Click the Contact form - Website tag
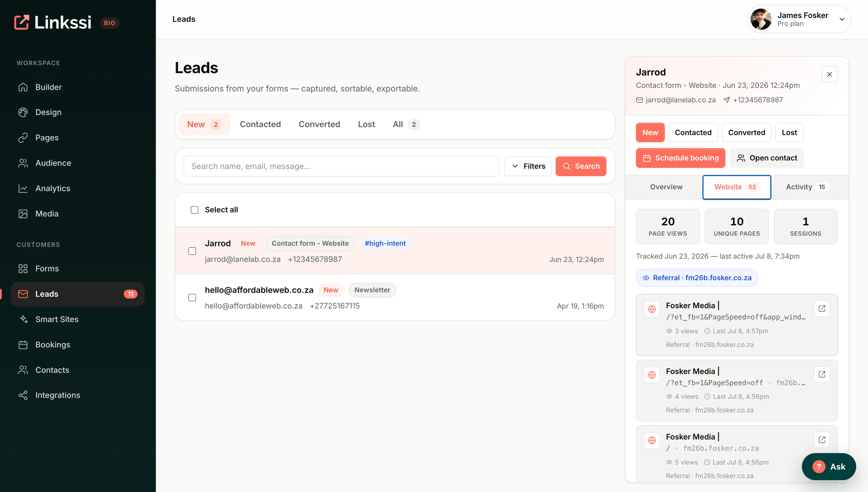 [310, 243]
